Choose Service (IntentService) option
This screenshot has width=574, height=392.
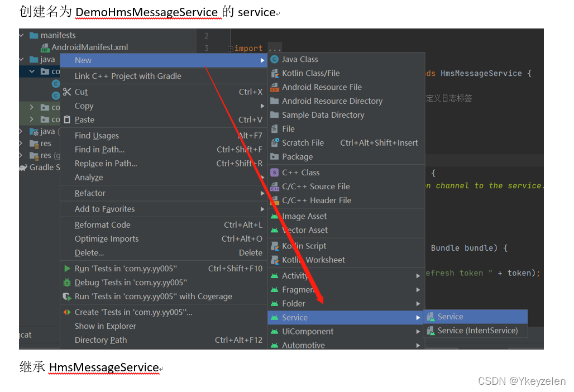476,331
